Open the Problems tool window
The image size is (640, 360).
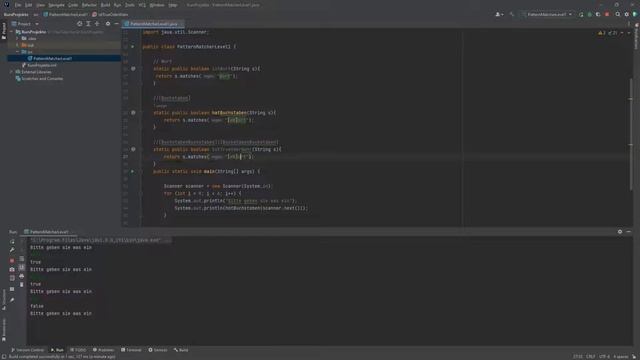click(103, 350)
